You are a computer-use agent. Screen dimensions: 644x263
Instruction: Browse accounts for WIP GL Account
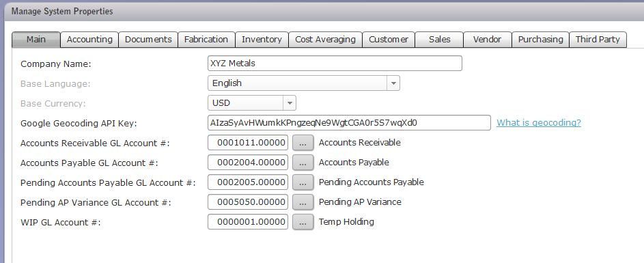[x=303, y=222]
